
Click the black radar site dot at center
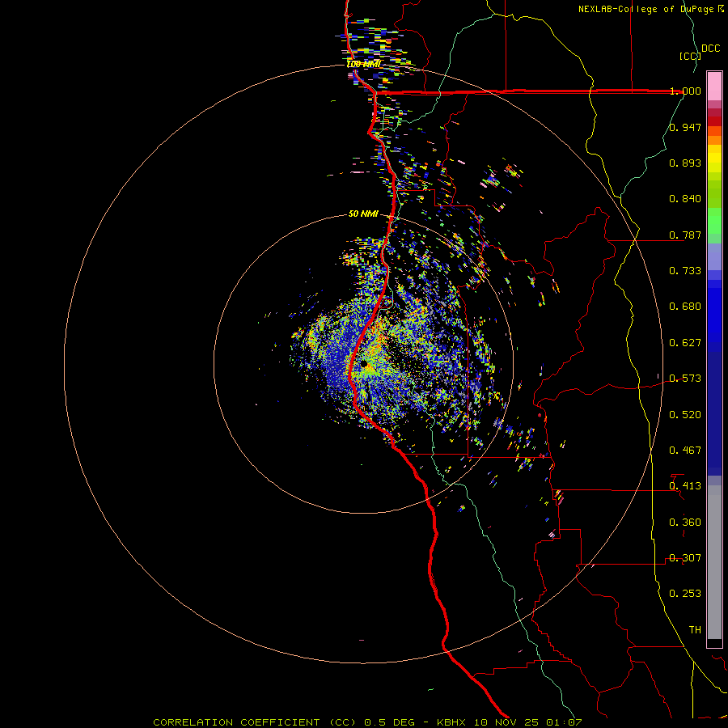pyautogui.click(x=364, y=364)
